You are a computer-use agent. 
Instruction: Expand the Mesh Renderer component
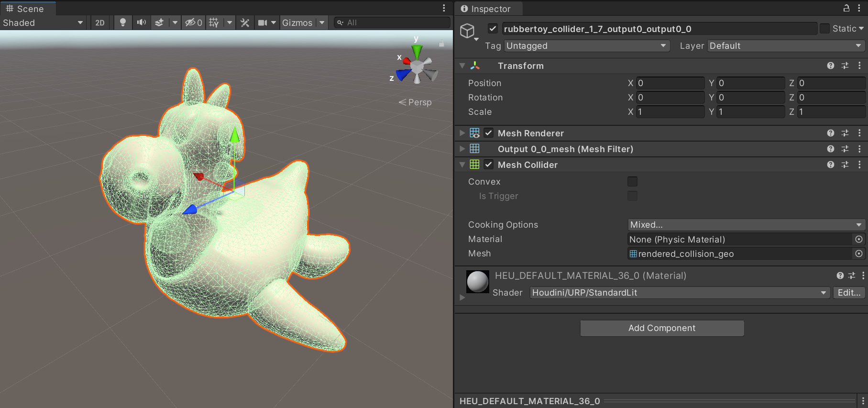462,133
